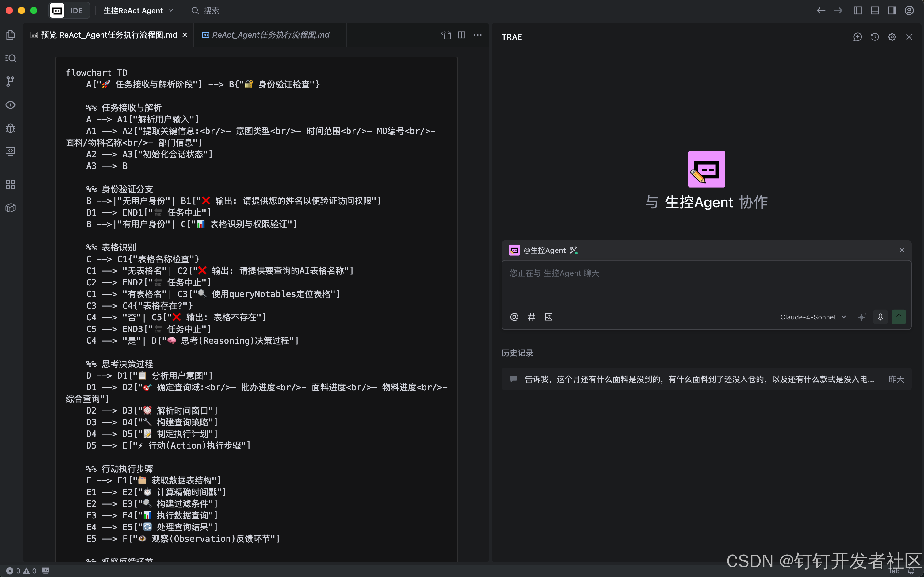Open the Extensions grid icon in sidebar
The image size is (924, 577).
point(11,185)
